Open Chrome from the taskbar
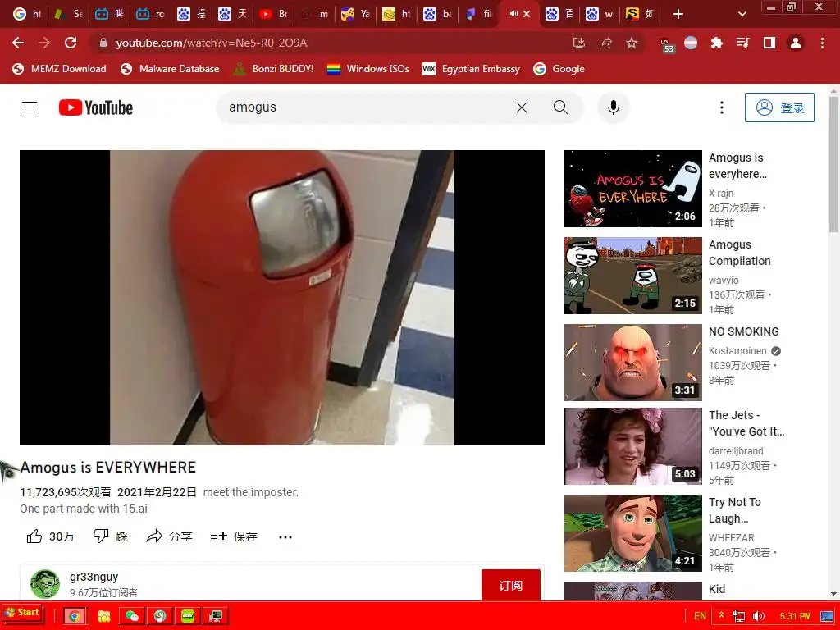840x630 pixels. click(x=75, y=616)
